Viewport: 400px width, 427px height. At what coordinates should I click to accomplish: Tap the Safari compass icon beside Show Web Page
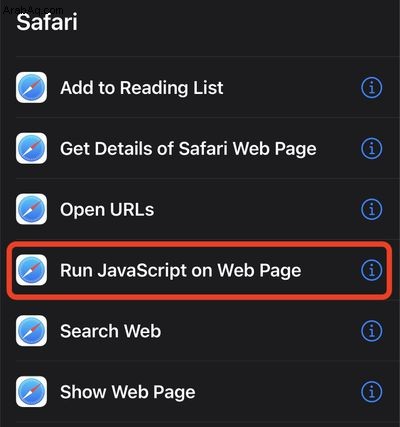(x=31, y=392)
